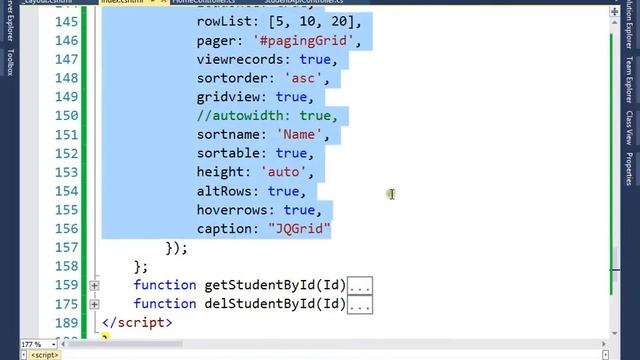Click the vertical scrollbar up arrow
The width and height of the screenshot is (640, 360).
tap(614, 23)
